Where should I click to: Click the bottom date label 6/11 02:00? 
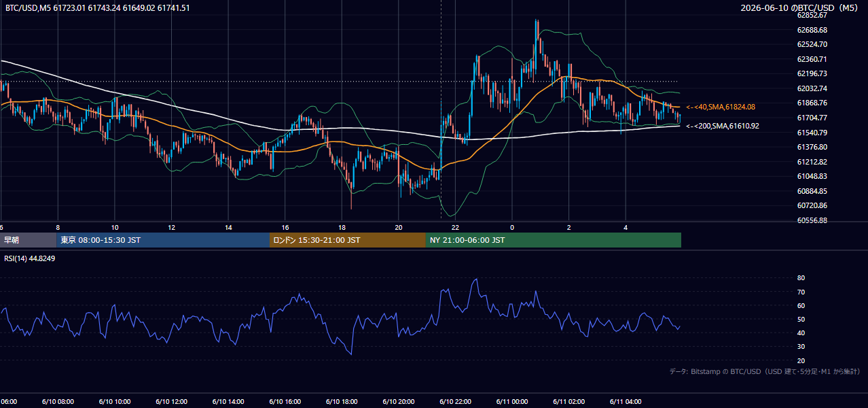tap(569, 401)
